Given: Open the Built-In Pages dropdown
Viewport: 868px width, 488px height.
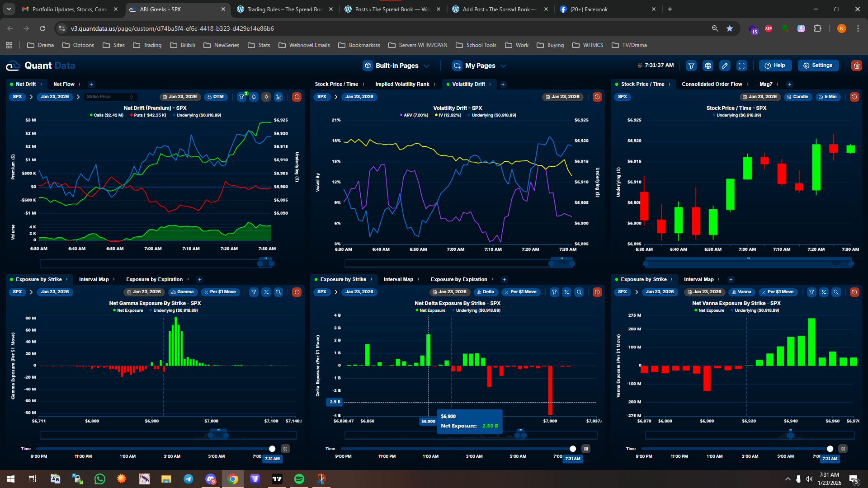Looking at the screenshot, I should 396,66.
